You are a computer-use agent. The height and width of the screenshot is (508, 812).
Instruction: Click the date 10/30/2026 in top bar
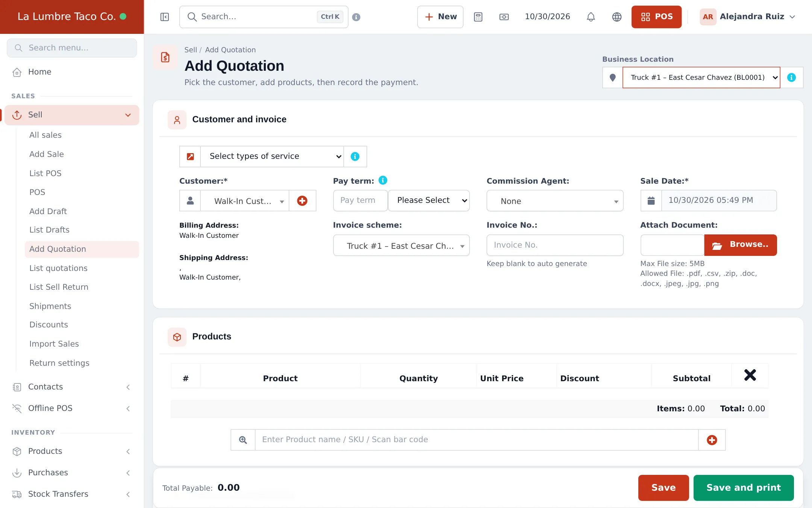click(x=547, y=17)
